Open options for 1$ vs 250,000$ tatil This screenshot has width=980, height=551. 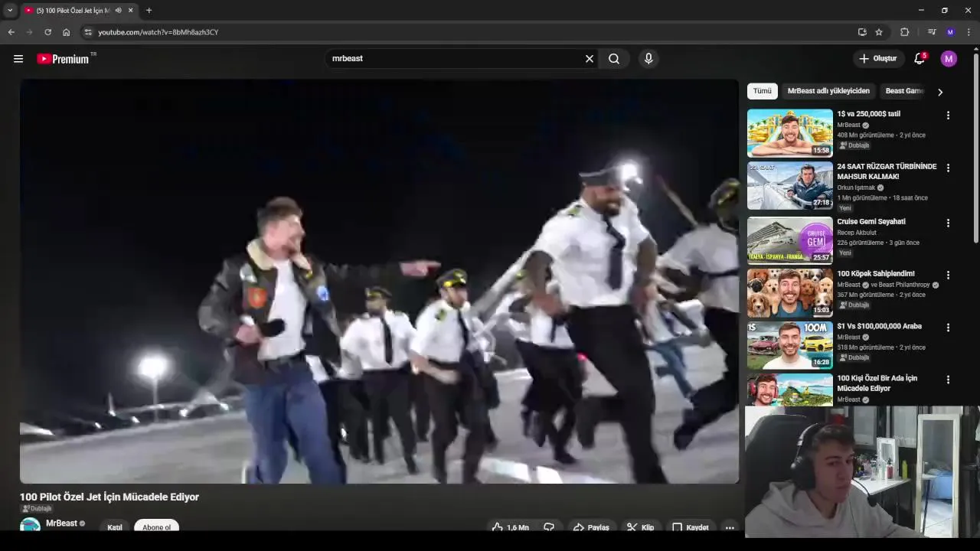coord(948,116)
